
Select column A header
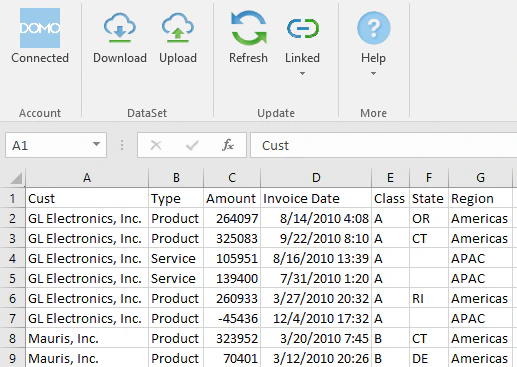[x=87, y=178]
